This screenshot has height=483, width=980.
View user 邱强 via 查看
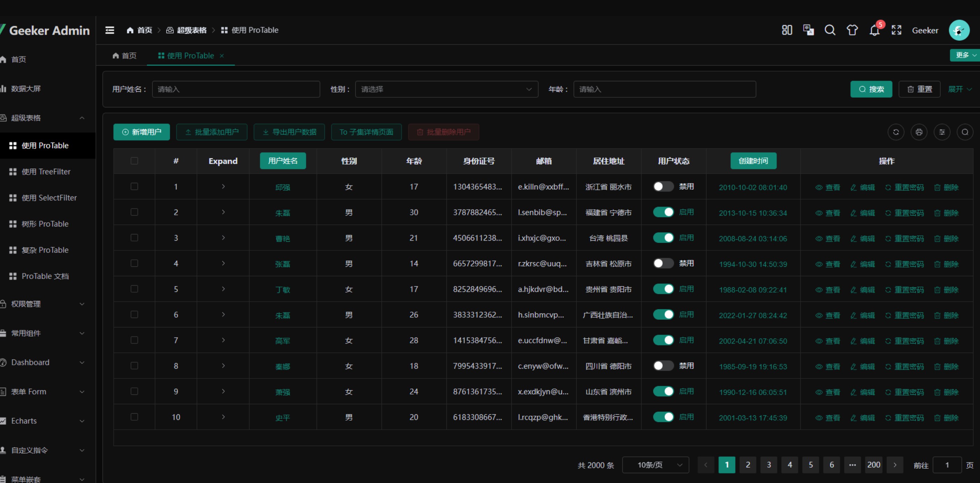828,187
